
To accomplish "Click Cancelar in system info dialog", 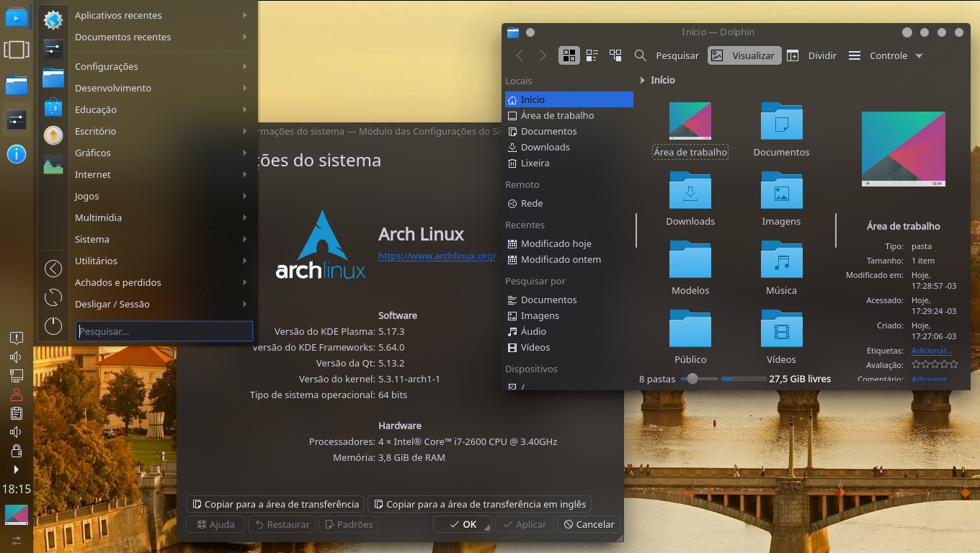I will pyautogui.click(x=589, y=524).
